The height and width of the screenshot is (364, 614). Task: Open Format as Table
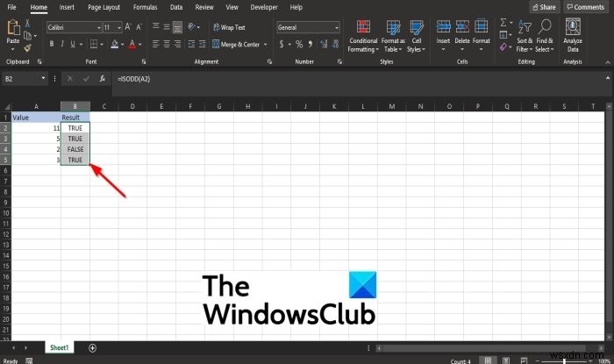coord(393,36)
